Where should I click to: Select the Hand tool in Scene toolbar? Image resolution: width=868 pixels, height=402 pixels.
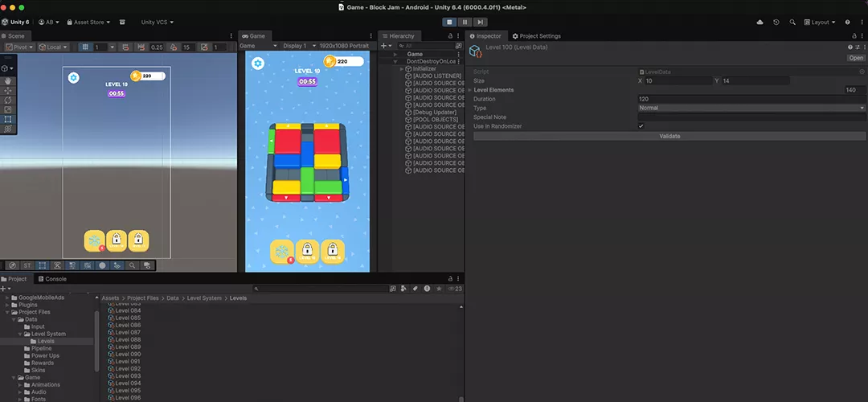pyautogui.click(x=8, y=81)
